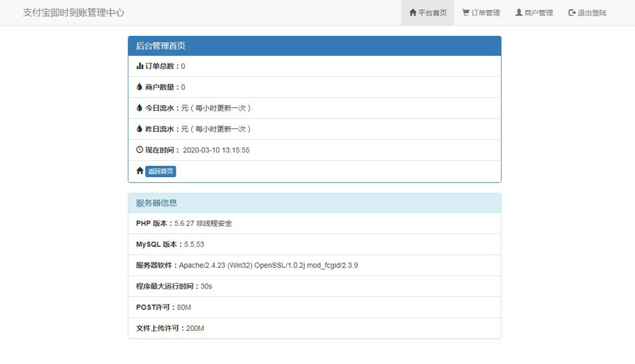
Task: Click the droplet icon by 昨日流水
Action: [x=139, y=129]
